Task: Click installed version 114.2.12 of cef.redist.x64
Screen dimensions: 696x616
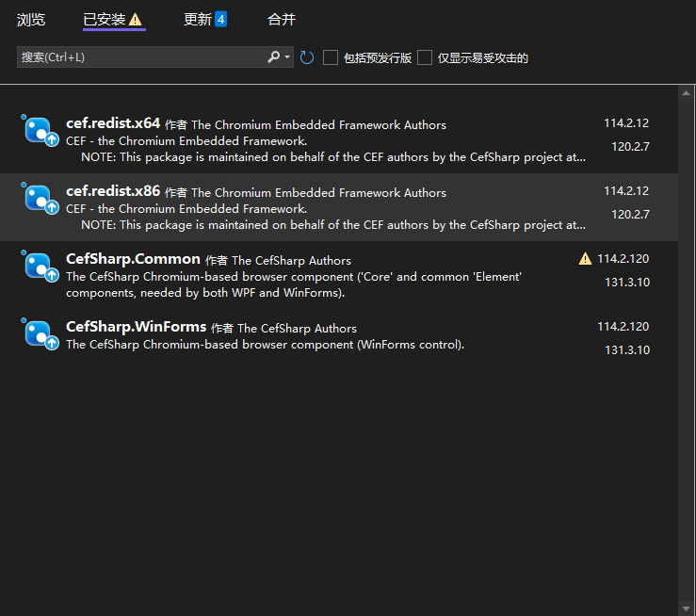Action: pyautogui.click(x=626, y=123)
